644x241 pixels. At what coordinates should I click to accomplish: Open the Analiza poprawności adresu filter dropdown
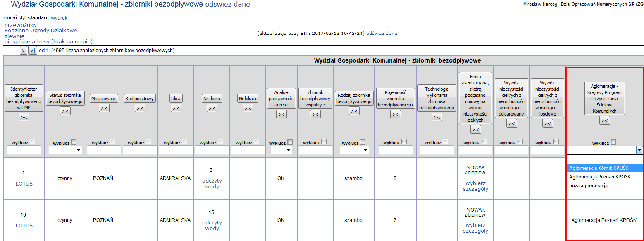pyautogui.click(x=281, y=150)
